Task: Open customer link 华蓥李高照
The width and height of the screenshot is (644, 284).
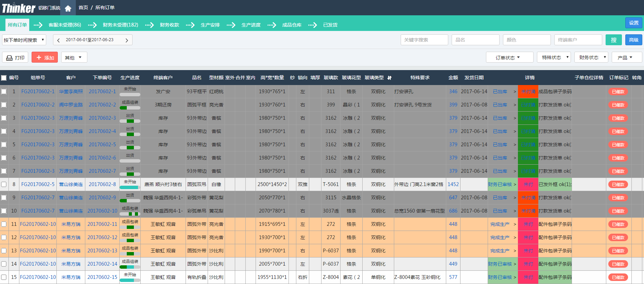Action: (x=71, y=91)
